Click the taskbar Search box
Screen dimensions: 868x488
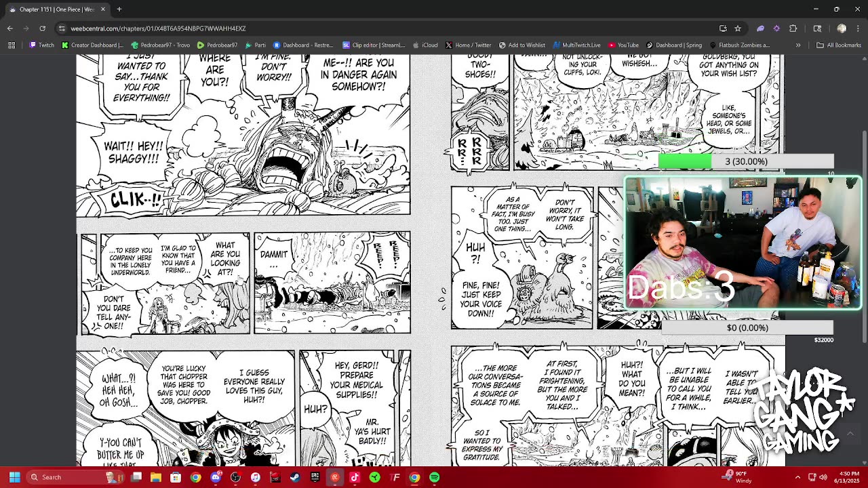click(x=76, y=477)
